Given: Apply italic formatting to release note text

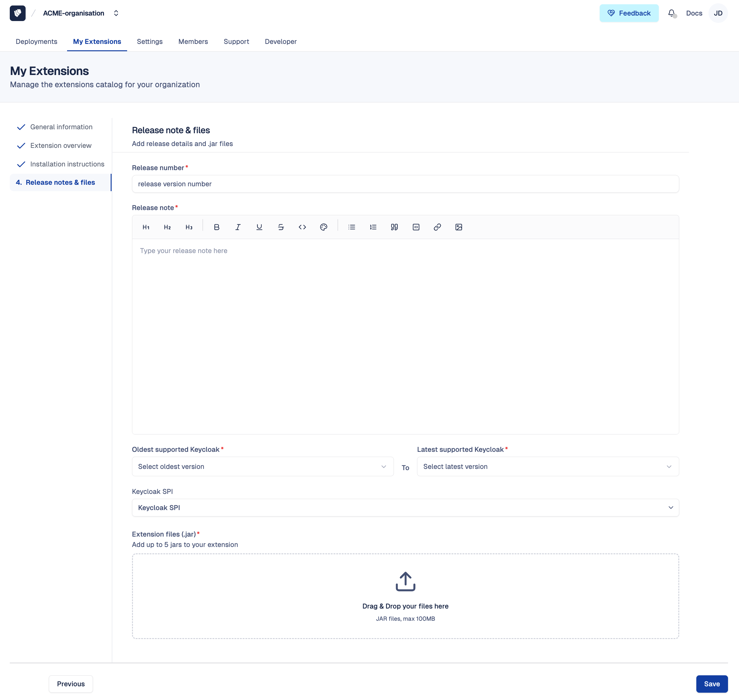Looking at the screenshot, I should [x=237, y=227].
